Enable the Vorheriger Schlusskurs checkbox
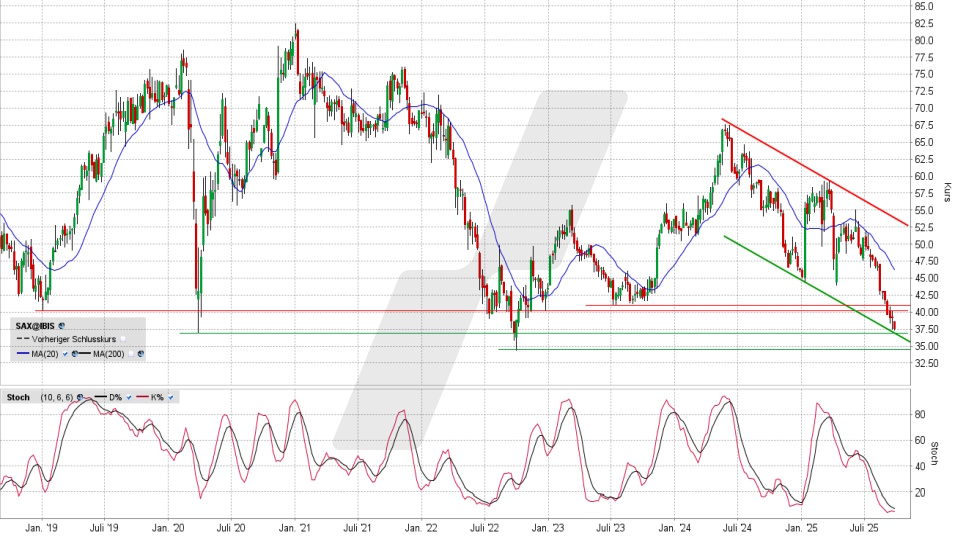Image resolution: width=960 pixels, height=540 pixels. point(123,339)
